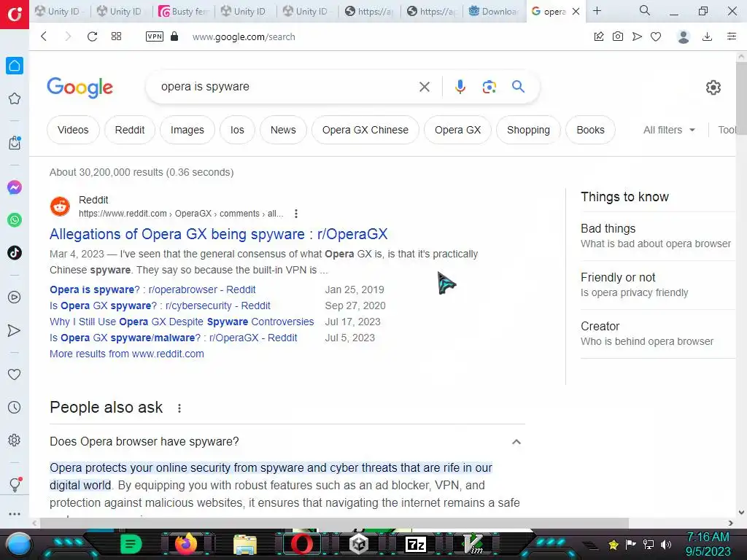
Task: Switch to the Download tab
Action: tap(494, 12)
